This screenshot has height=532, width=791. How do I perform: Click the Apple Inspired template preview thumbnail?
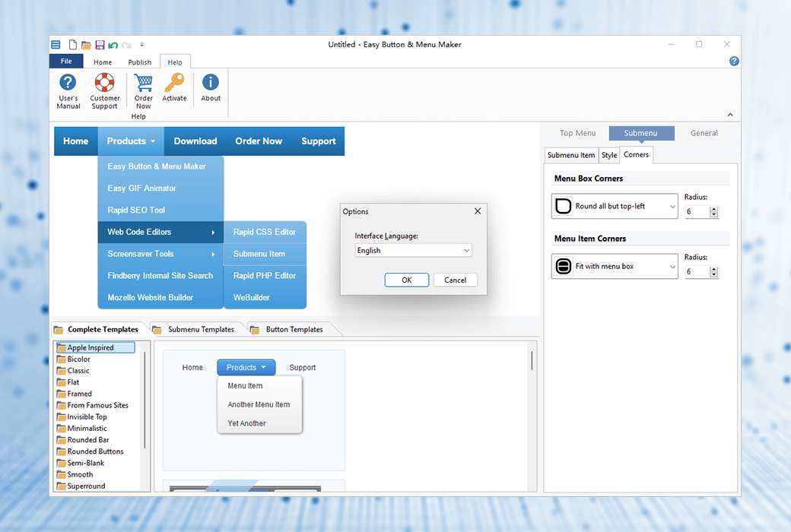(x=254, y=410)
